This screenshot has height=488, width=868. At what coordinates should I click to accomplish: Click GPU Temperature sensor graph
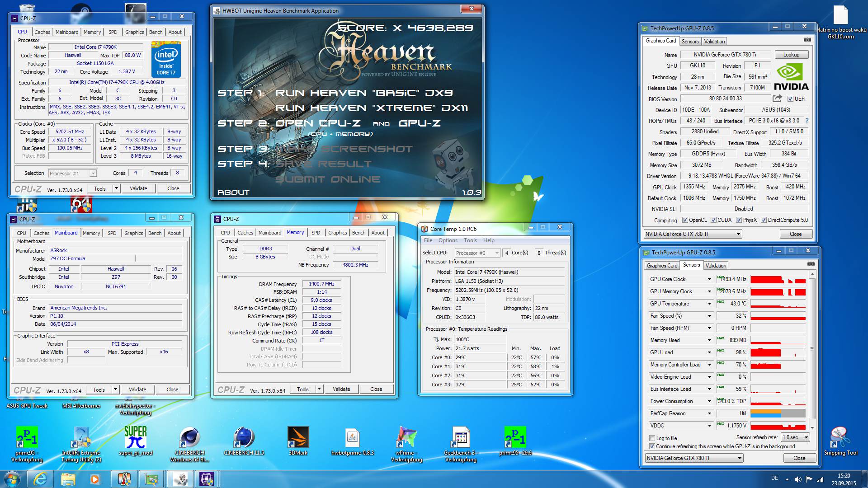point(778,304)
